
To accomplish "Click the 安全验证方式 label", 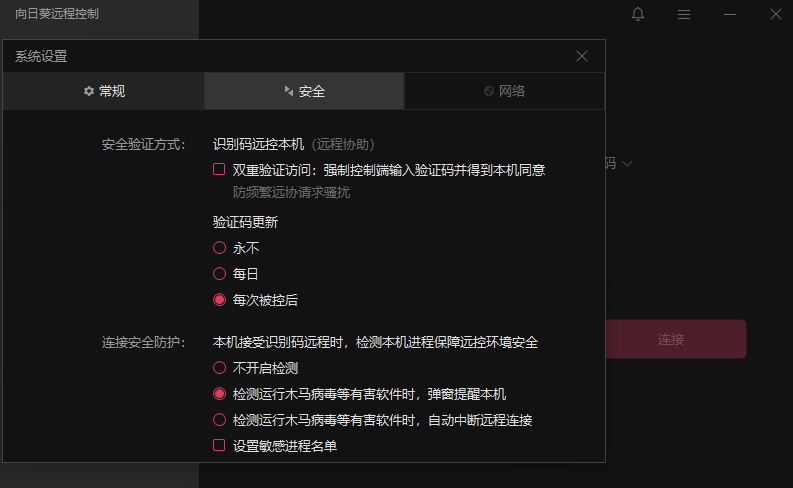I will pyautogui.click(x=144, y=145).
